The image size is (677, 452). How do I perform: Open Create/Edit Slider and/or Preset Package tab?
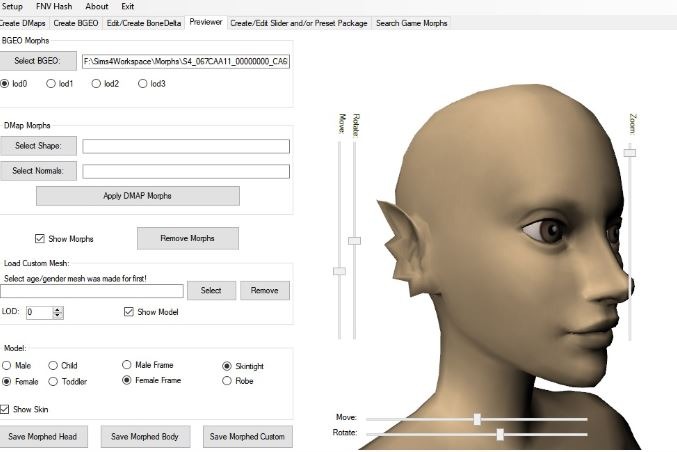(x=299, y=23)
